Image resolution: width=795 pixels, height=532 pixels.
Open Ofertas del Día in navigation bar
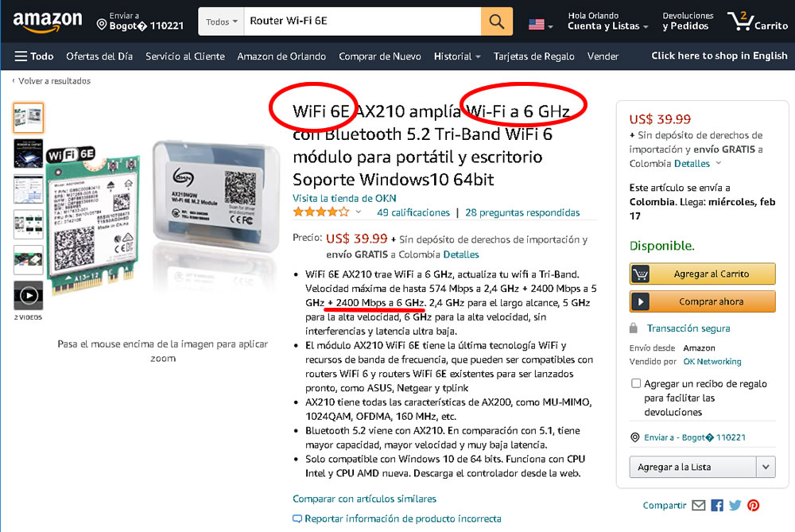pyautogui.click(x=99, y=56)
